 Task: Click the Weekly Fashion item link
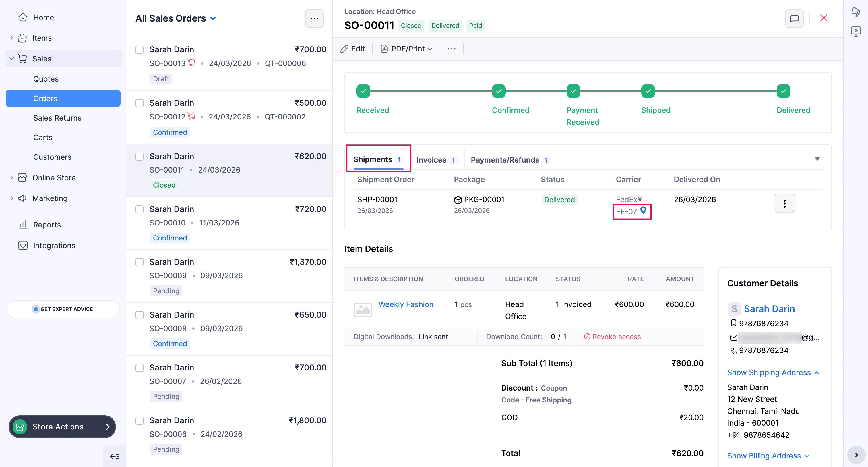pyautogui.click(x=406, y=304)
